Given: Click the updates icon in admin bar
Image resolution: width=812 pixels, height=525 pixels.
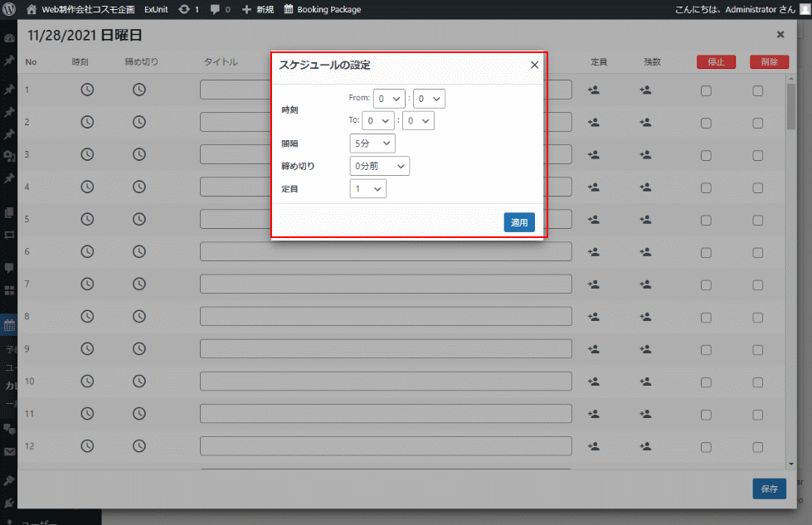Looking at the screenshot, I should pyautogui.click(x=183, y=9).
